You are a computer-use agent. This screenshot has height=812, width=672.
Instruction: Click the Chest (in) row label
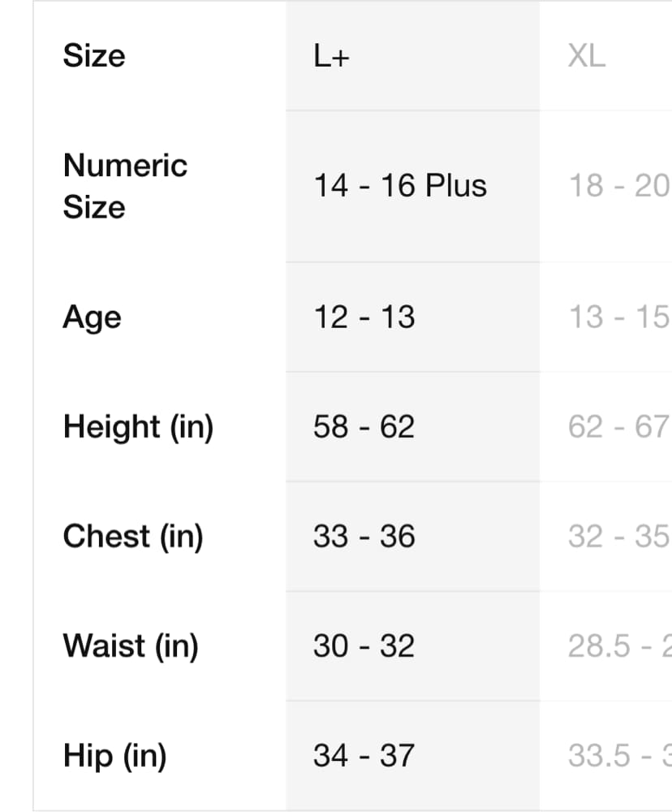coord(133,537)
